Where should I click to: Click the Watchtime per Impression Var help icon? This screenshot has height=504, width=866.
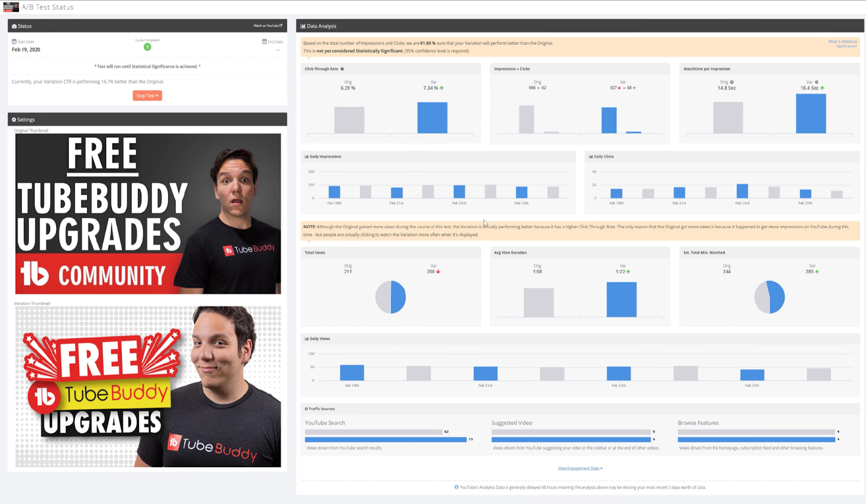[817, 82]
